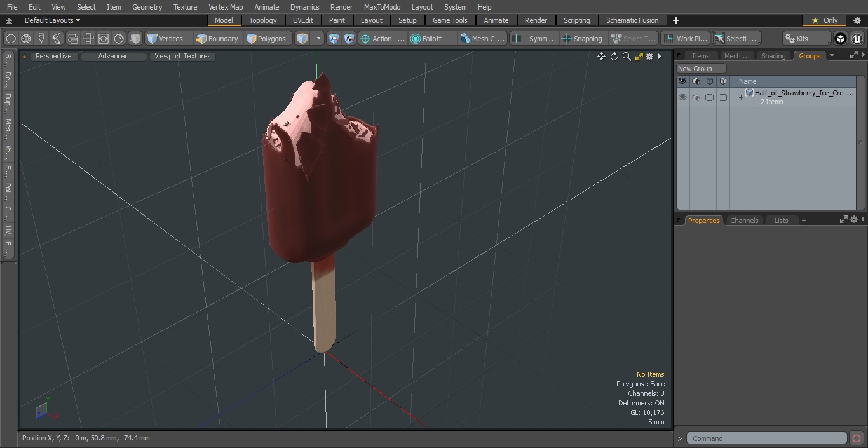868x448 pixels.
Task: Open viewport settings gear icon
Action: pos(649,57)
